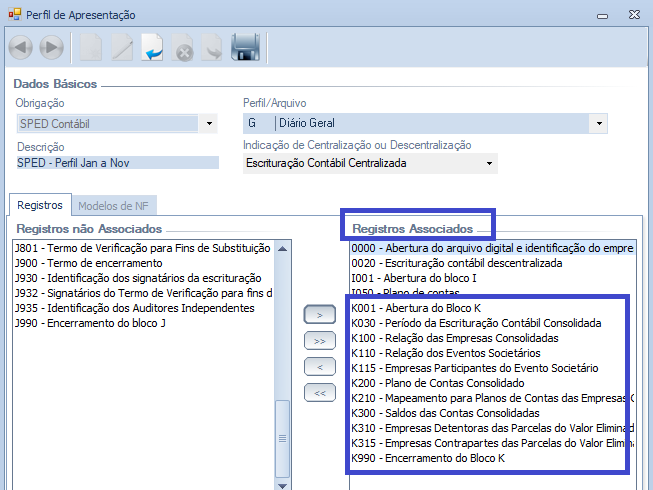Select J932 - Signatários do Termo de Verificação
Viewport: 653px width, 490px height.
[143, 293]
